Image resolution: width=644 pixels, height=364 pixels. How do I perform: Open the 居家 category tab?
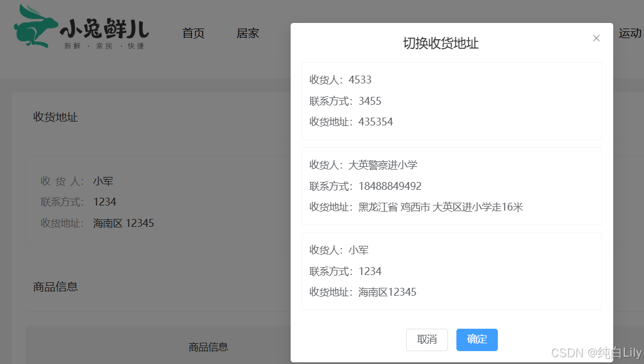248,34
